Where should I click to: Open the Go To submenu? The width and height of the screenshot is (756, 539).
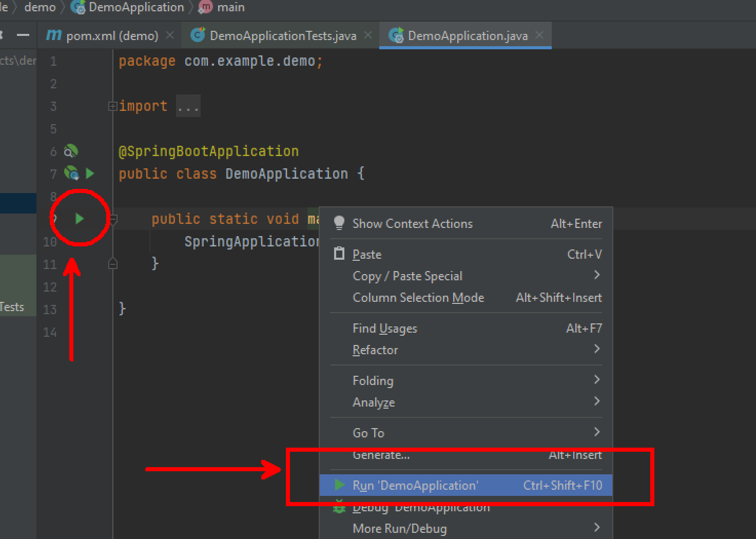pyautogui.click(x=466, y=433)
